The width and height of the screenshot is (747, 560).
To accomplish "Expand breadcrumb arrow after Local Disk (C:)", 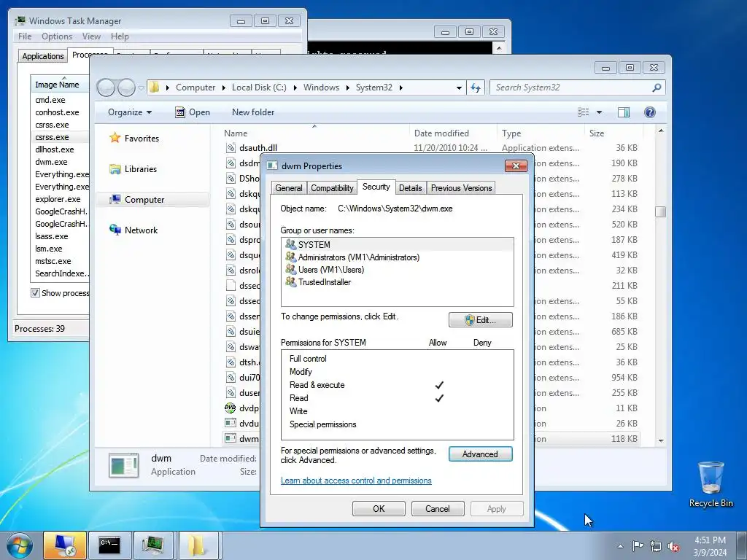I will pos(295,88).
